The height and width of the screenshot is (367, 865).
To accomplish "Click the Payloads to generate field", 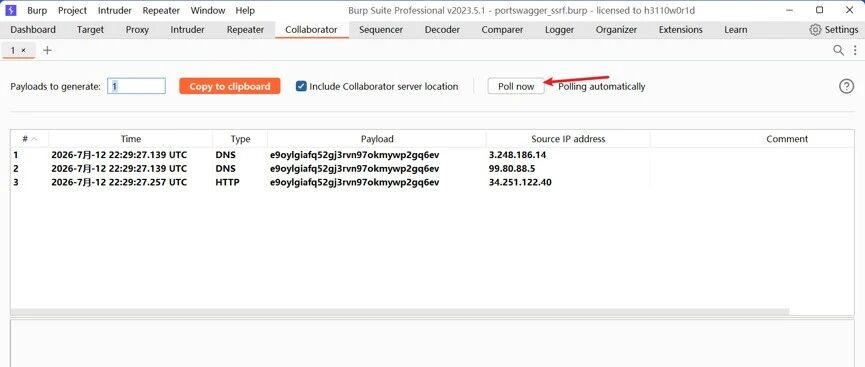I will [x=136, y=86].
